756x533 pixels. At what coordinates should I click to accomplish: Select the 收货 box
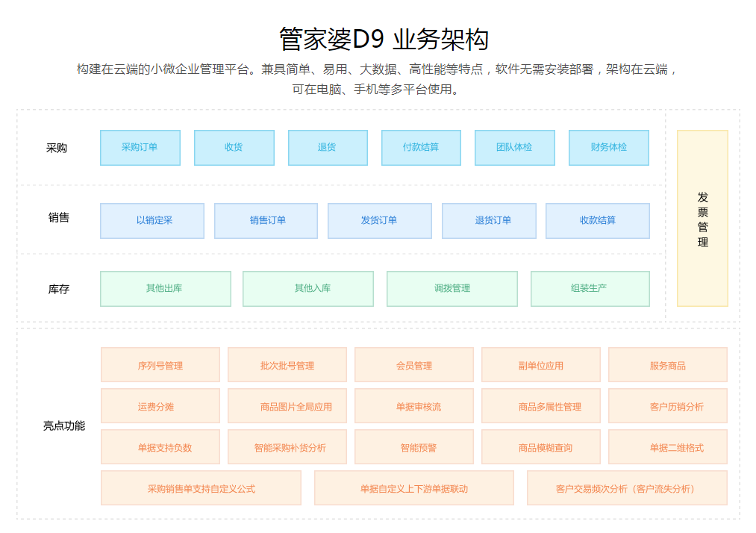click(234, 148)
